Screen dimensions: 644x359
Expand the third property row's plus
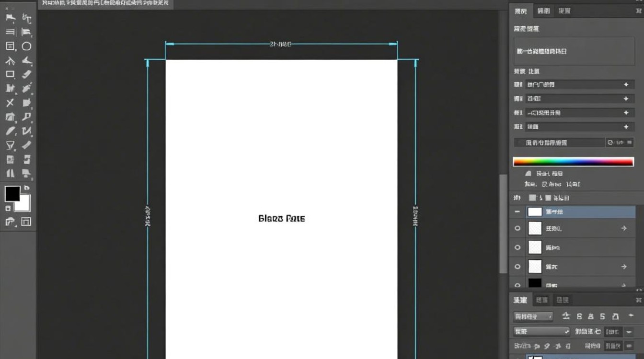click(626, 113)
